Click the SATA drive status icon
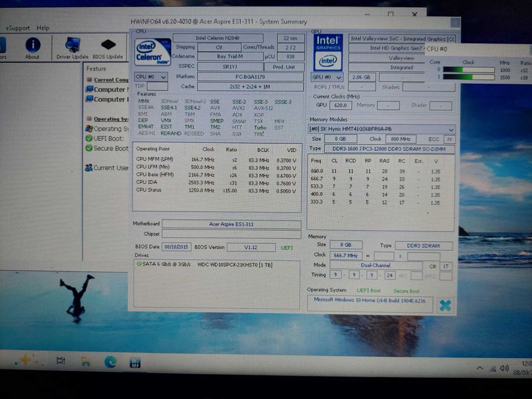The image size is (532, 399). coord(139,264)
